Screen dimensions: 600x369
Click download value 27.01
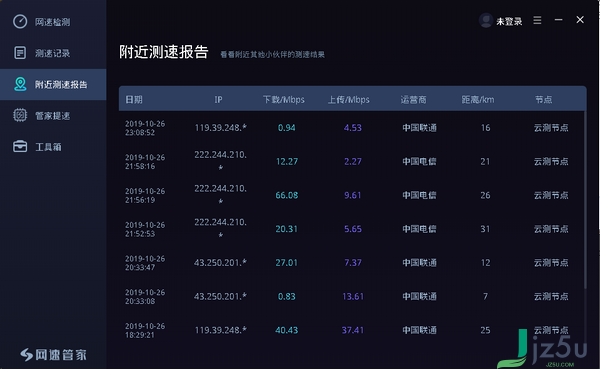pyautogui.click(x=287, y=262)
